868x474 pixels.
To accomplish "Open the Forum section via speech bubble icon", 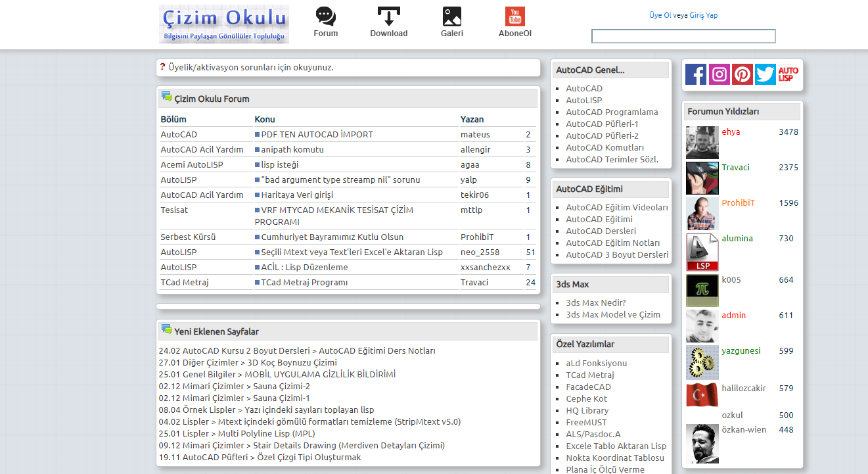I will [x=325, y=16].
